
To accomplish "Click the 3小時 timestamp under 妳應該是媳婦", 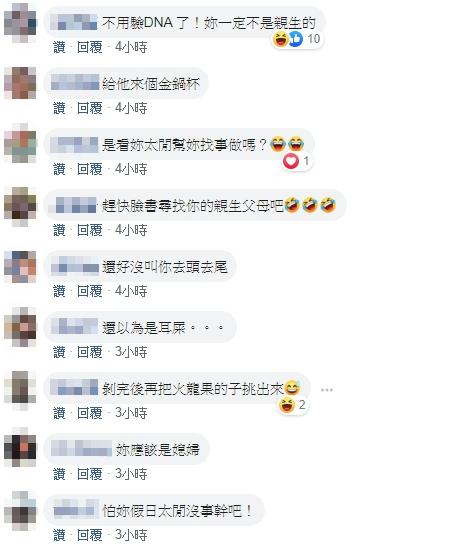I will click(x=131, y=474).
